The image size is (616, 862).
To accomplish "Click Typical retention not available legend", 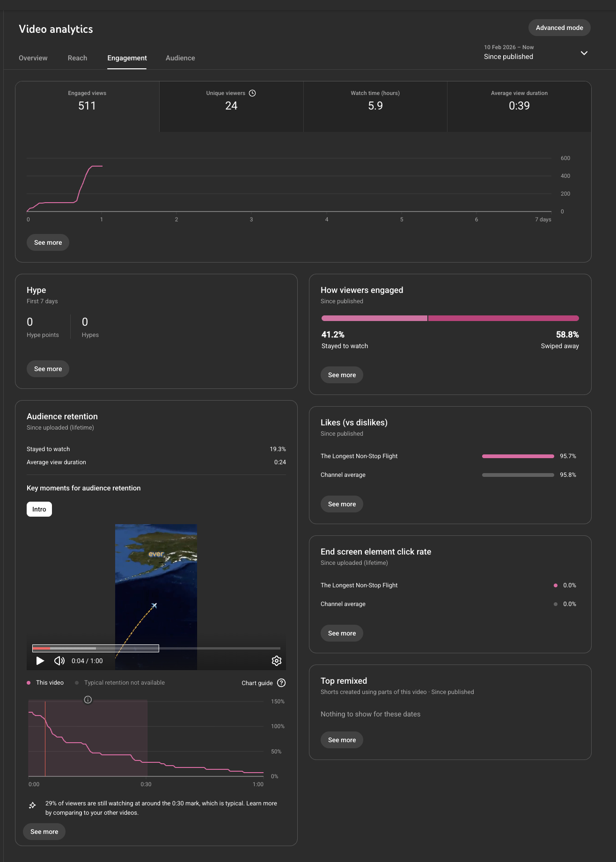I will pyautogui.click(x=120, y=683).
